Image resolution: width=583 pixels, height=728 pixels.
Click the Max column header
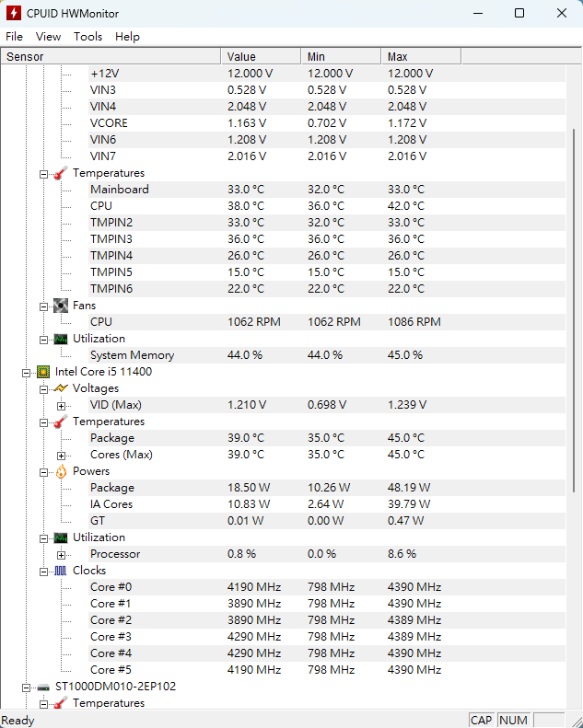[x=421, y=57]
